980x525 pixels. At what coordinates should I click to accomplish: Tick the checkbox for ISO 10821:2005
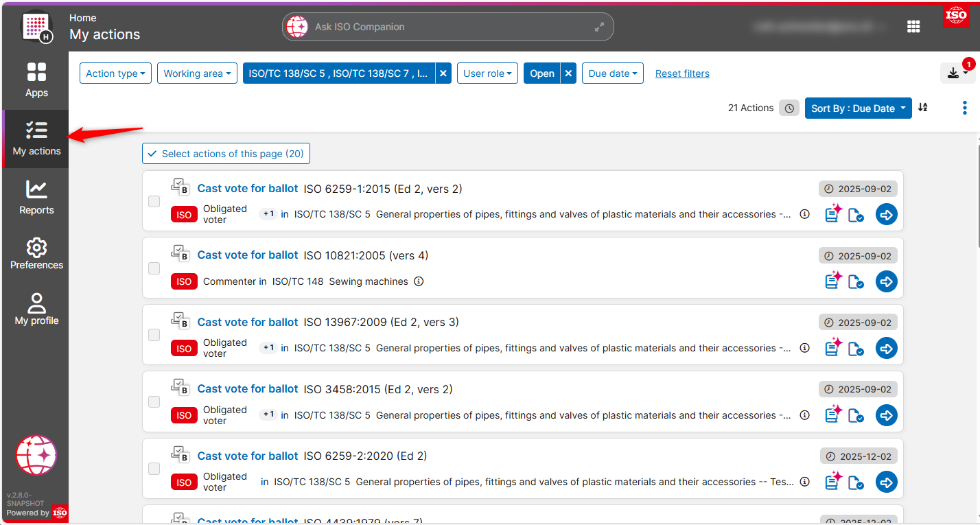click(x=154, y=268)
